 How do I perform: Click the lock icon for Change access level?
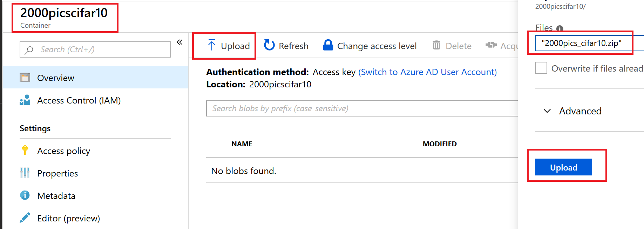click(x=328, y=45)
